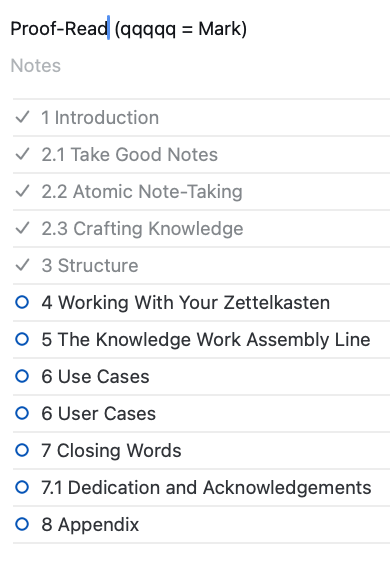Mark the 6 User Cases circle done
Viewport: 390px width, 563px height.
pos(22,413)
